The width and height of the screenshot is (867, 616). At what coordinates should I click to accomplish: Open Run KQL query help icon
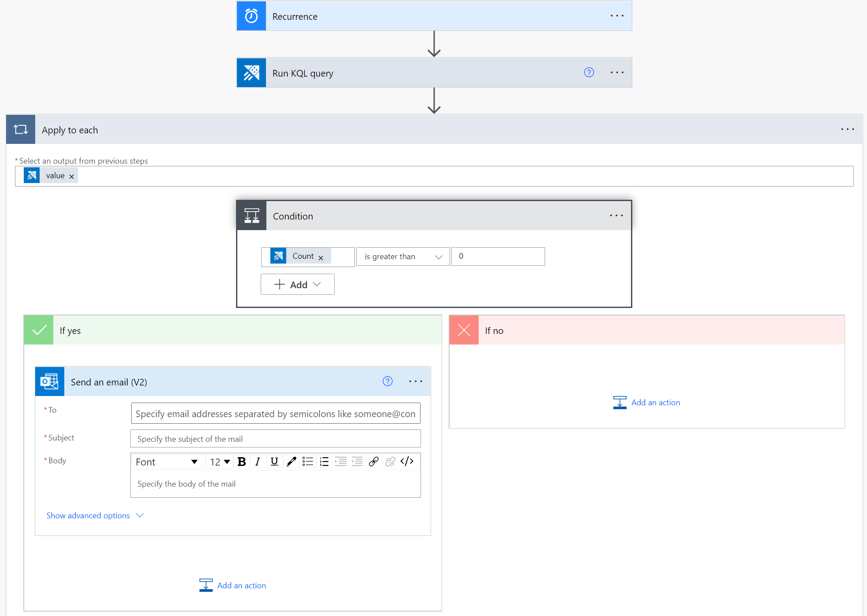(589, 73)
